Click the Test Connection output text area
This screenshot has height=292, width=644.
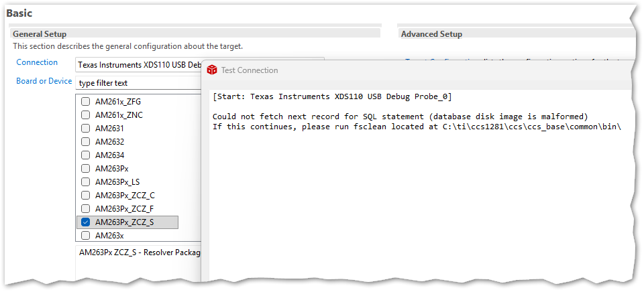pyautogui.click(x=416, y=201)
